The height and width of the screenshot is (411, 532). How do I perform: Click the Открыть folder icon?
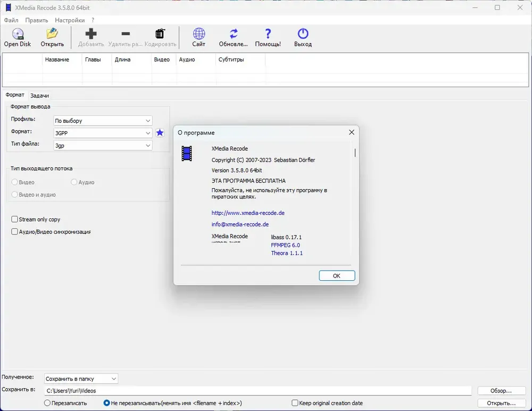tap(52, 34)
